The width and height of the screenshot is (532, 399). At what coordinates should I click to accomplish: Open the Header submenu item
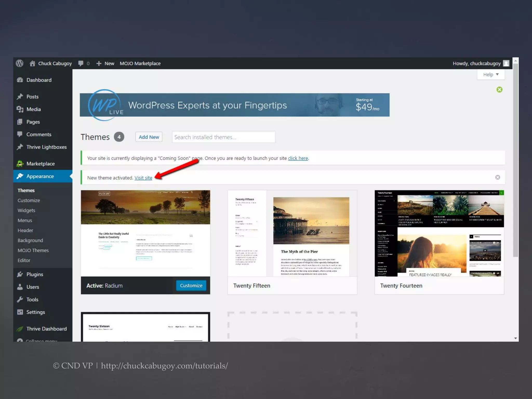click(25, 230)
